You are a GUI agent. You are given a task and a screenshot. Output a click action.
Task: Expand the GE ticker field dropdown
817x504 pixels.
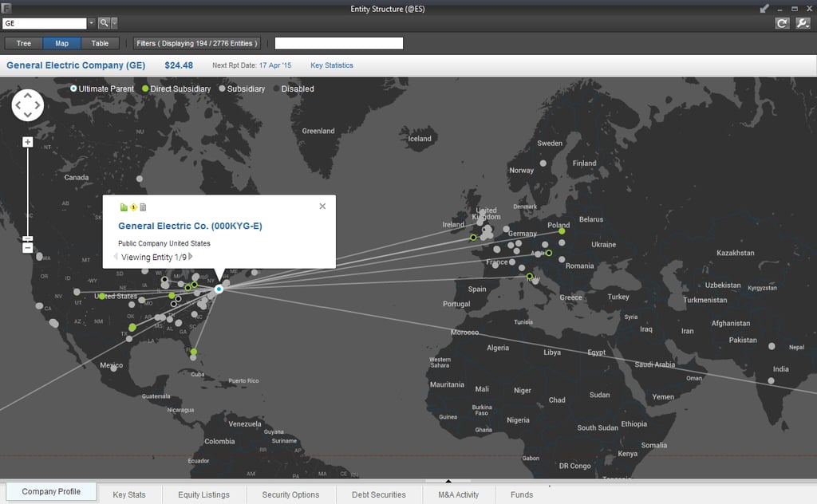click(91, 23)
